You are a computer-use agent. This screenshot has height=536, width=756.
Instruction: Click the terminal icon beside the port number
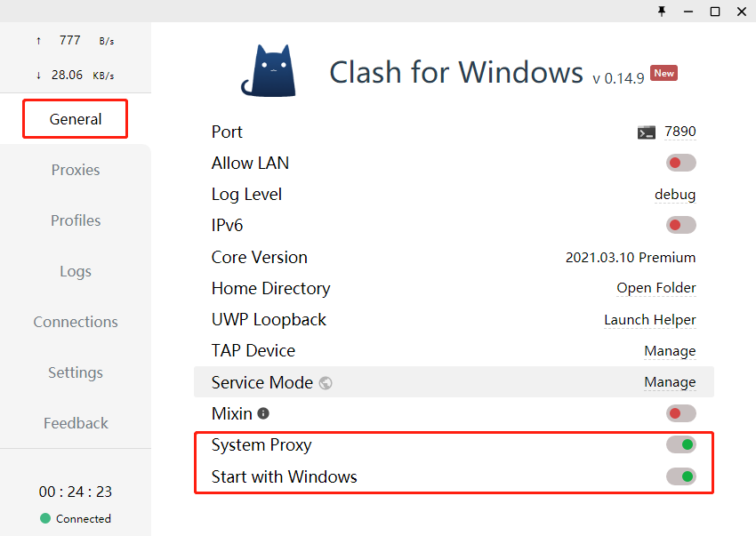tap(647, 132)
